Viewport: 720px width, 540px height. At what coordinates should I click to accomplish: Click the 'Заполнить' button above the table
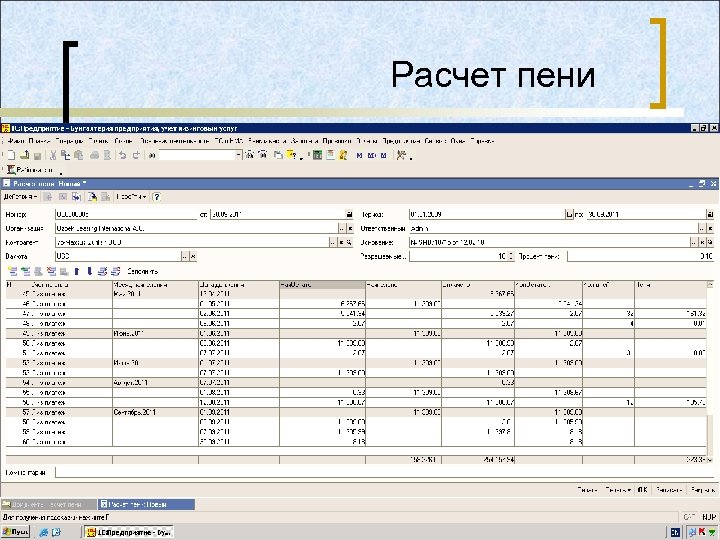142,271
